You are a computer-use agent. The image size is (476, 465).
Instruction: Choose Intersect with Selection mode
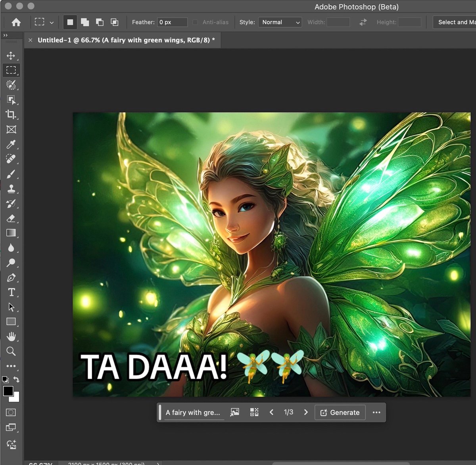114,22
